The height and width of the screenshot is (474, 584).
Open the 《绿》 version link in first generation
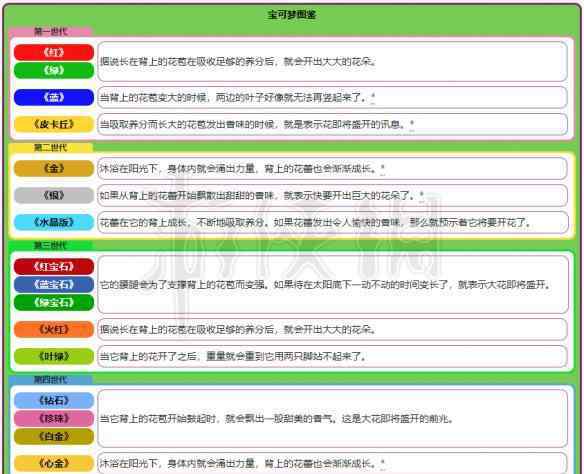[54, 70]
